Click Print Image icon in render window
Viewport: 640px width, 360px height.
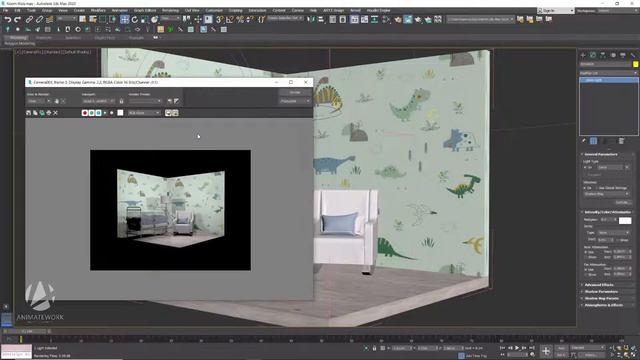(49, 113)
